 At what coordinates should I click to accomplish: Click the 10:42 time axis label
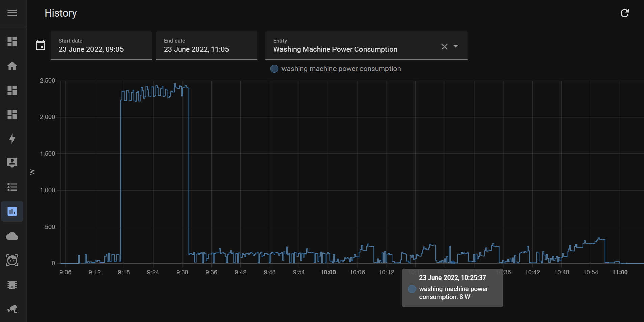pos(532,272)
